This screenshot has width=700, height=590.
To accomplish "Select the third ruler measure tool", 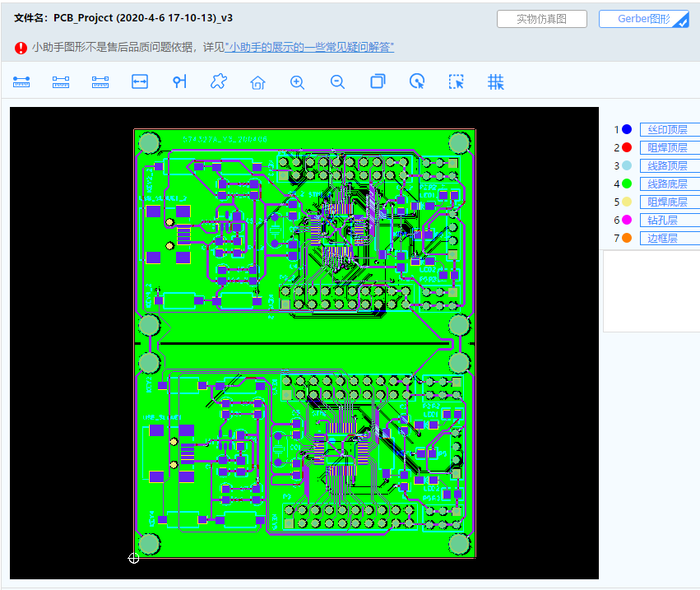I will point(100,82).
